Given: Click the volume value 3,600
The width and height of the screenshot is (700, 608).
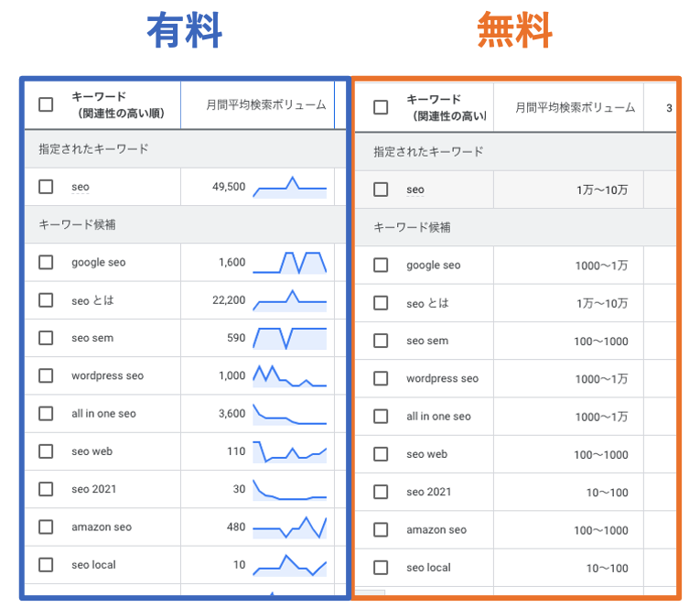Looking at the screenshot, I should (232, 414).
